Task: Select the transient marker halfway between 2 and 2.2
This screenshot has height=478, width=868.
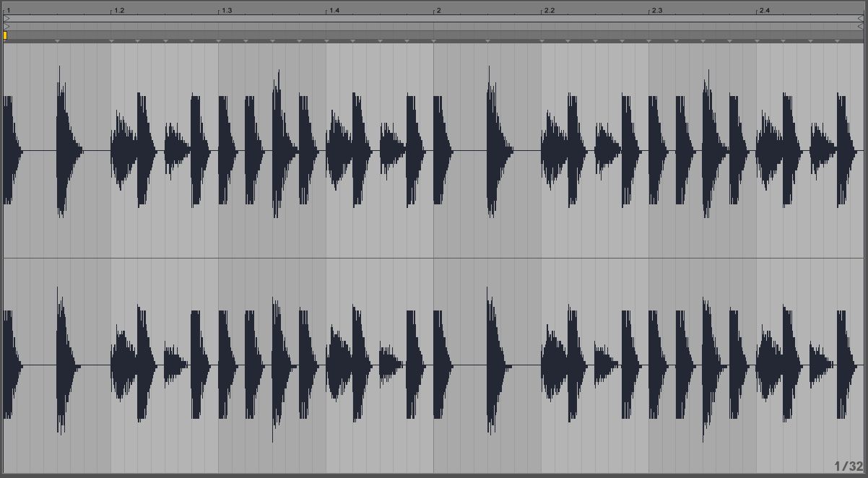Action: point(488,41)
